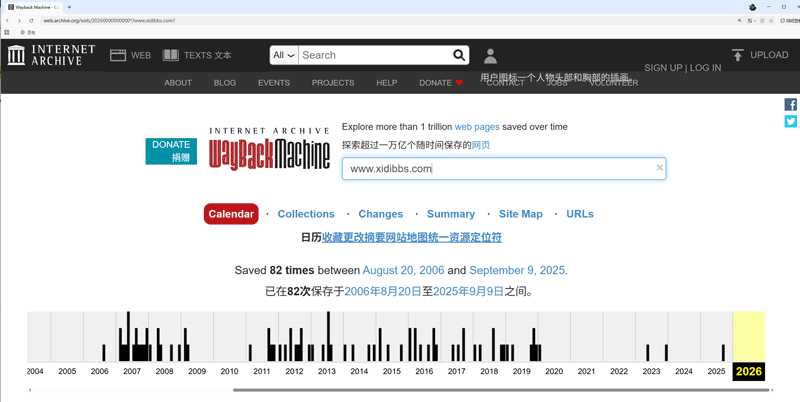Select year 2023 on the timeline
This screenshot has width=800, height=402.
[x=651, y=371]
